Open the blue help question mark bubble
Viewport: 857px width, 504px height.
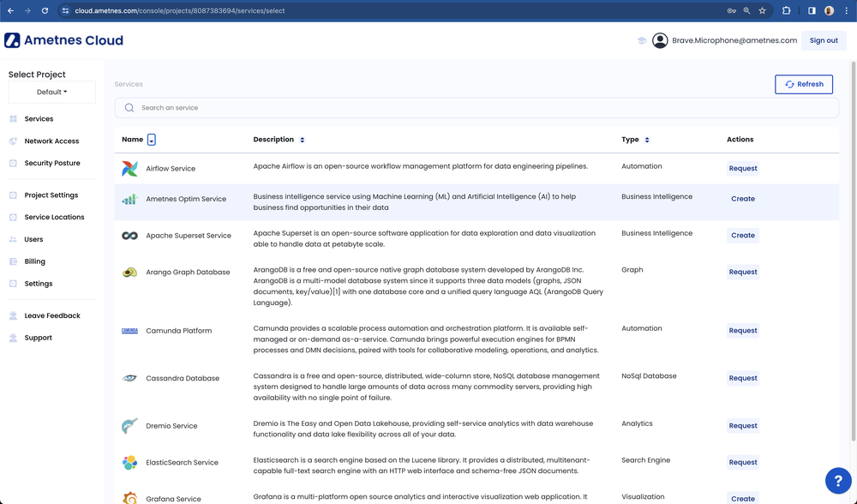(838, 481)
